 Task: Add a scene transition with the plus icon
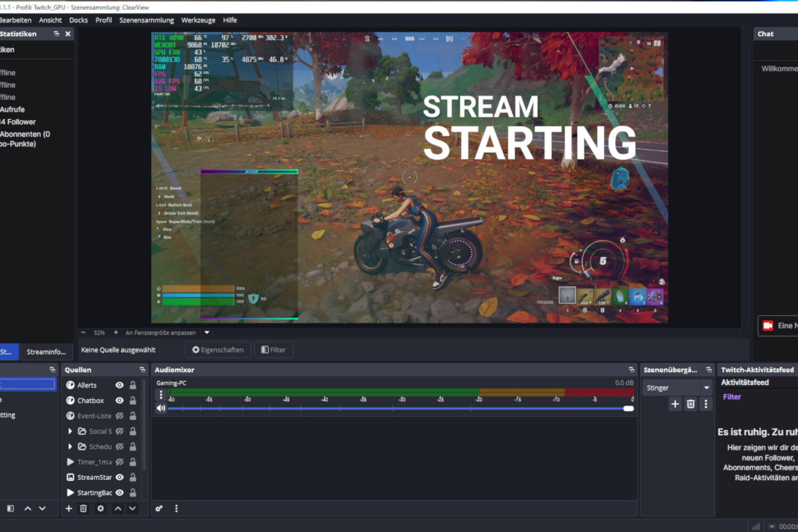pyautogui.click(x=675, y=404)
